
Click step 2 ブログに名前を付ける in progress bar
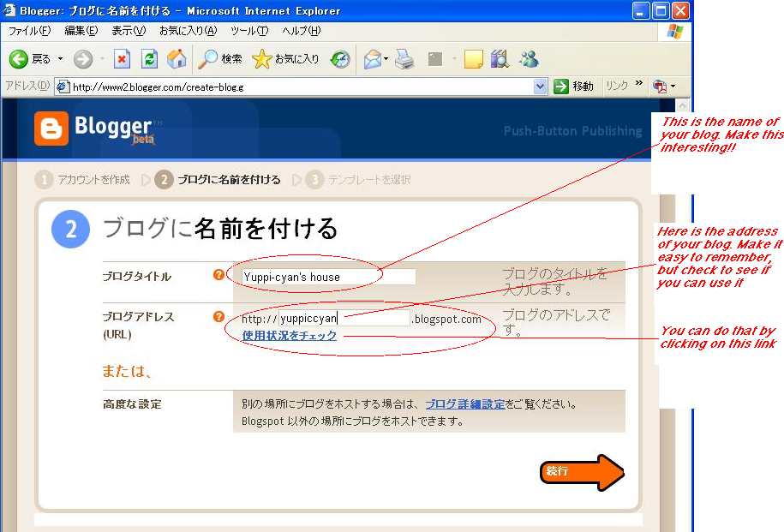218,180
